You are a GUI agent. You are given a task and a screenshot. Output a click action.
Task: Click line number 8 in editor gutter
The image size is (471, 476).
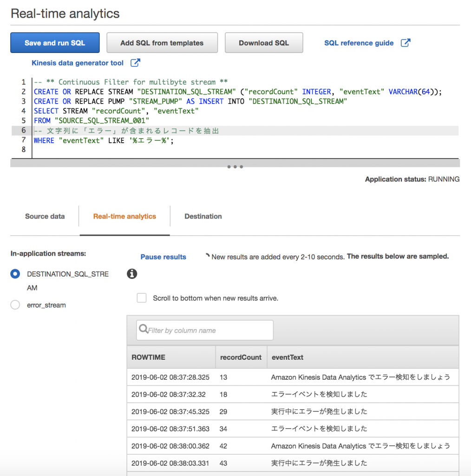(x=23, y=149)
